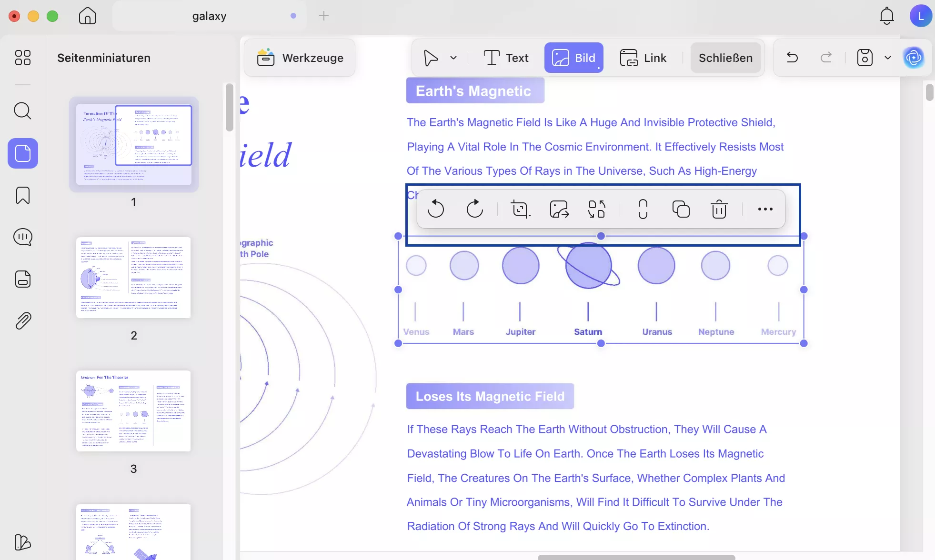
Task: Rotate image counterclockwise
Action: (435, 209)
